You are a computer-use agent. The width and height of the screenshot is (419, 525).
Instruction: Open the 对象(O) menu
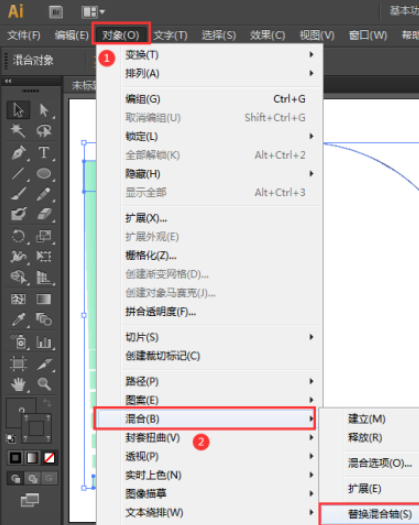[121, 35]
